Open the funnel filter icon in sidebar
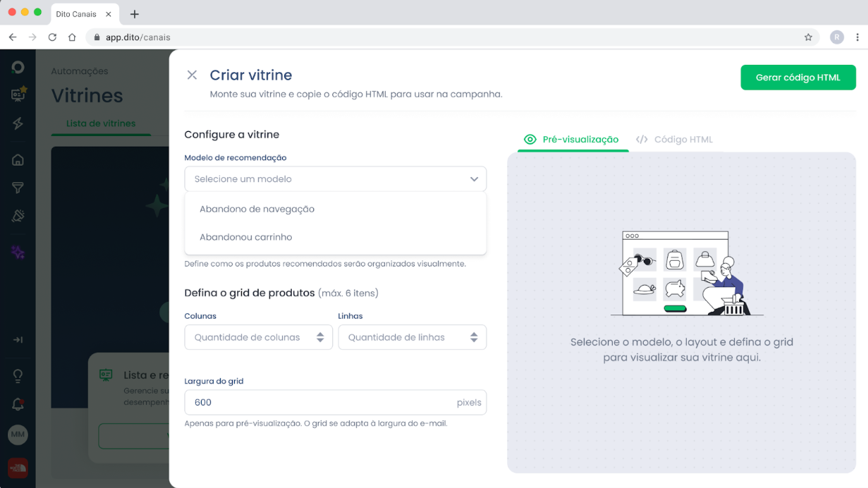The image size is (868, 488). click(x=18, y=188)
